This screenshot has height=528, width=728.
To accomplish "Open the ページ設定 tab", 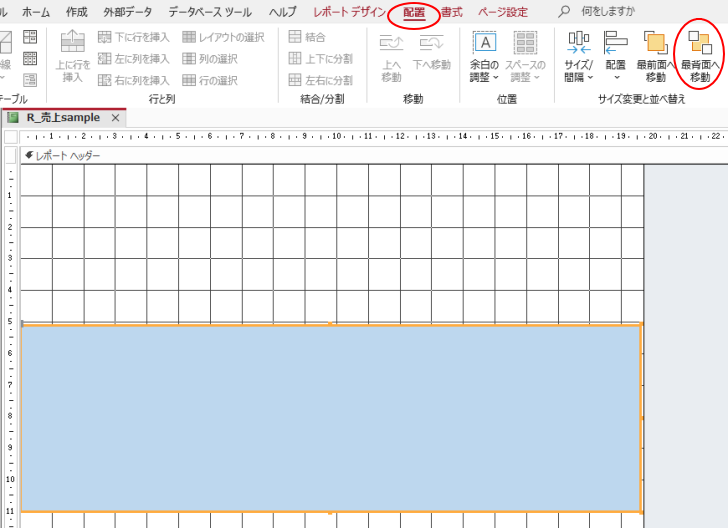I will tap(503, 12).
